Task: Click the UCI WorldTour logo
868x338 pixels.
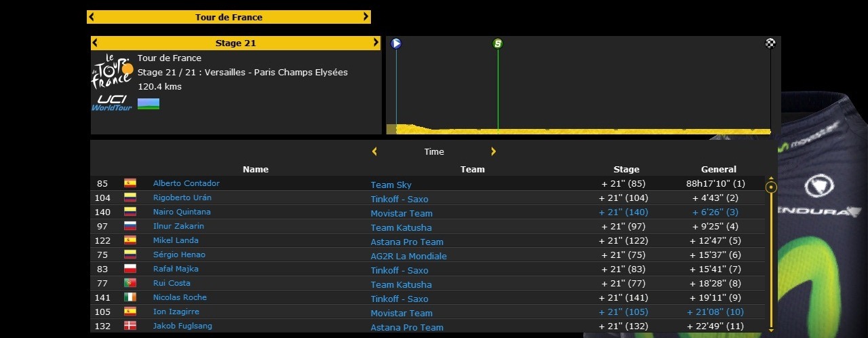Action: tap(112, 103)
